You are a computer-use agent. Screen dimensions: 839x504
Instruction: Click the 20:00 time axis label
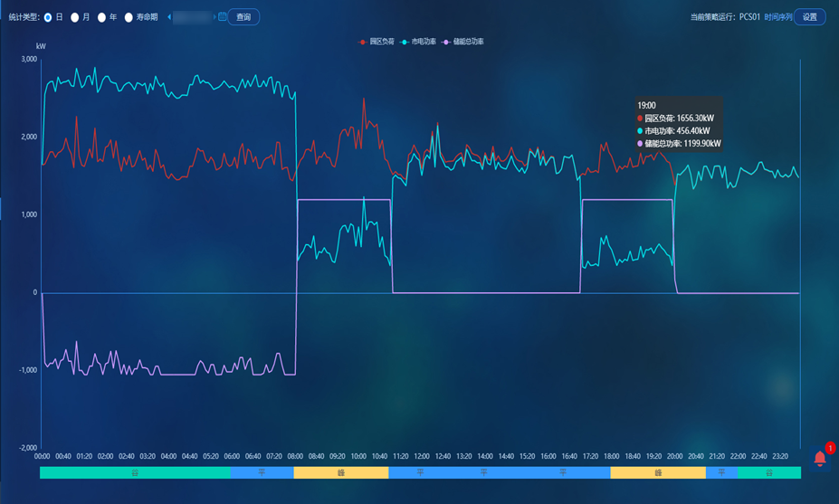(x=675, y=456)
